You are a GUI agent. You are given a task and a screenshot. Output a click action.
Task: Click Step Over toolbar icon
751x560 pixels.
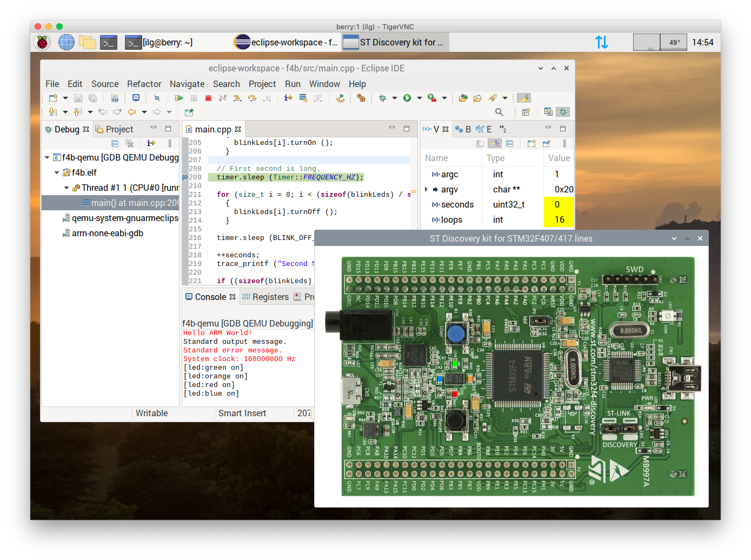(x=252, y=98)
